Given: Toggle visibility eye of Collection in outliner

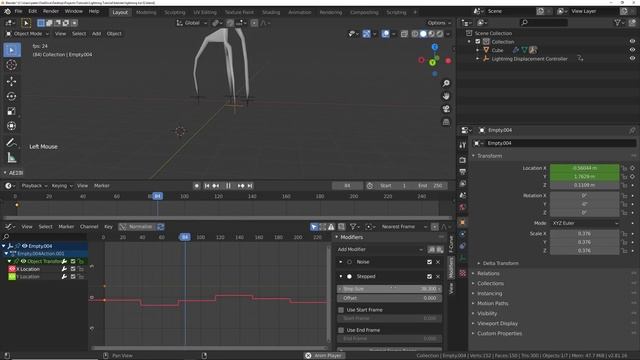Looking at the screenshot, I should (x=632, y=41).
